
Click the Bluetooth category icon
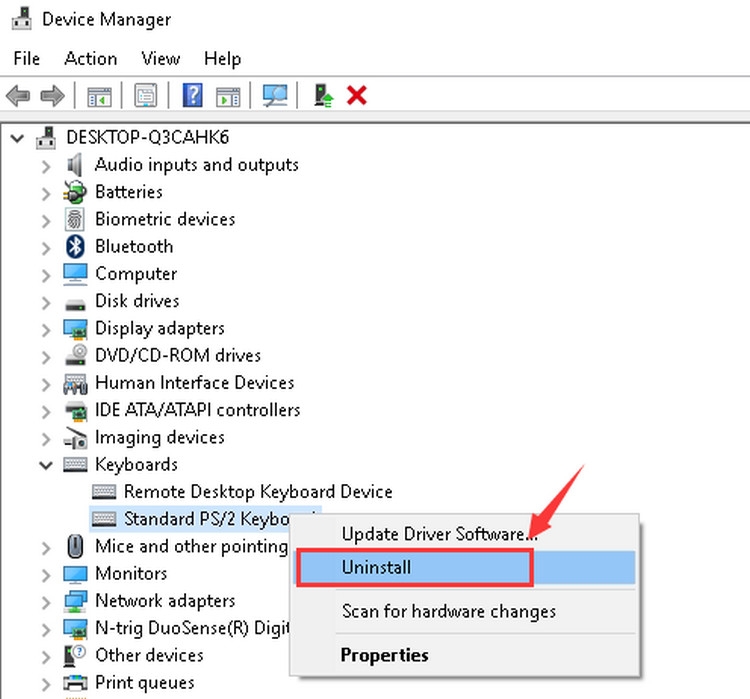pyautogui.click(x=75, y=247)
